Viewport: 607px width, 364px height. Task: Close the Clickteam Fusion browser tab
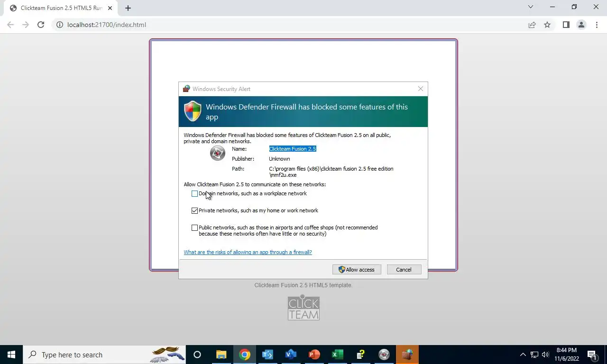pos(110,8)
